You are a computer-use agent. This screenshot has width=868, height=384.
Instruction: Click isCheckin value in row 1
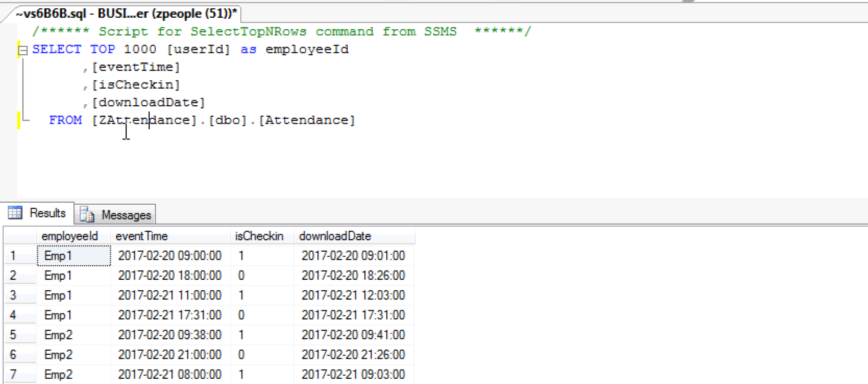[x=262, y=256]
